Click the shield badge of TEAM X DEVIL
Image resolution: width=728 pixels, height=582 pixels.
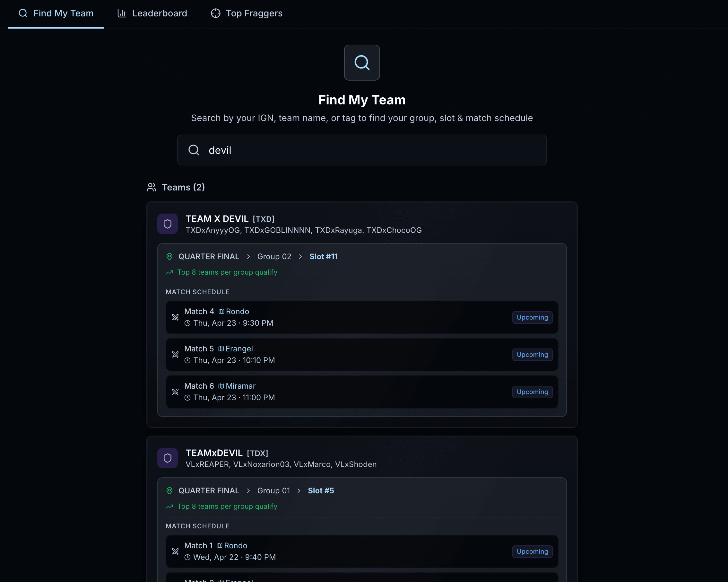click(168, 224)
